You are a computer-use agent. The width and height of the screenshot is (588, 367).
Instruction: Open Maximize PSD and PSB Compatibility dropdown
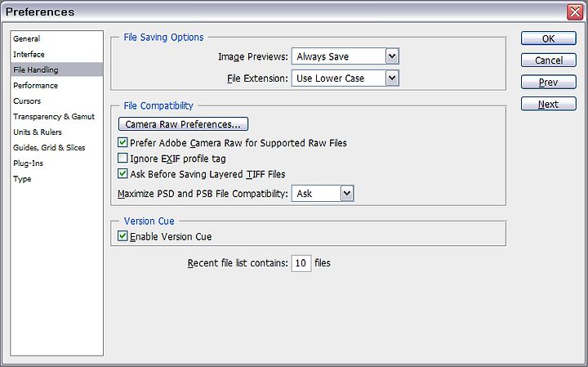click(x=347, y=194)
